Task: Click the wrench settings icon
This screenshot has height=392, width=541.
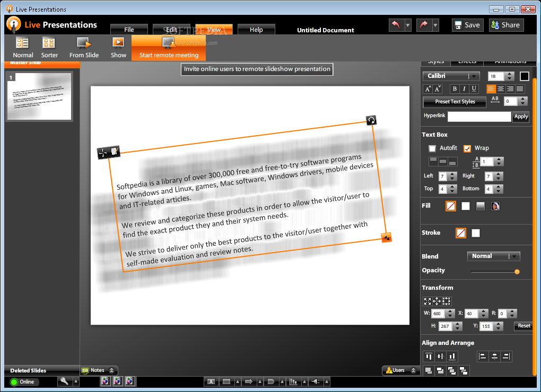Action: pos(64,381)
